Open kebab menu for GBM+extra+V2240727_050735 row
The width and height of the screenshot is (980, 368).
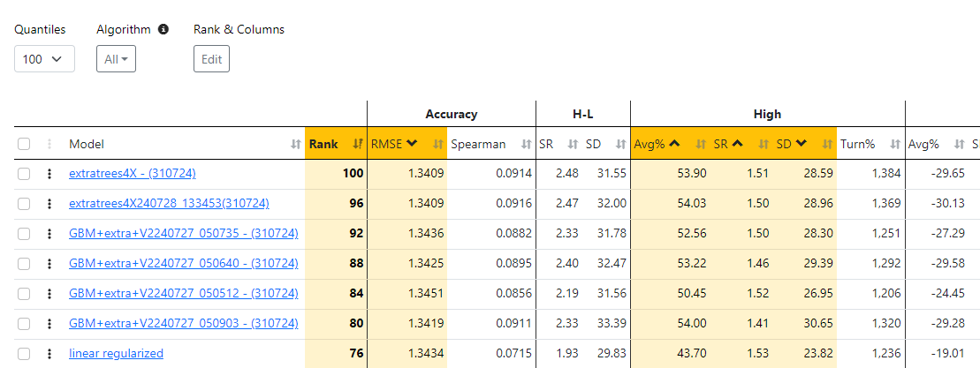pyautogui.click(x=49, y=234)
